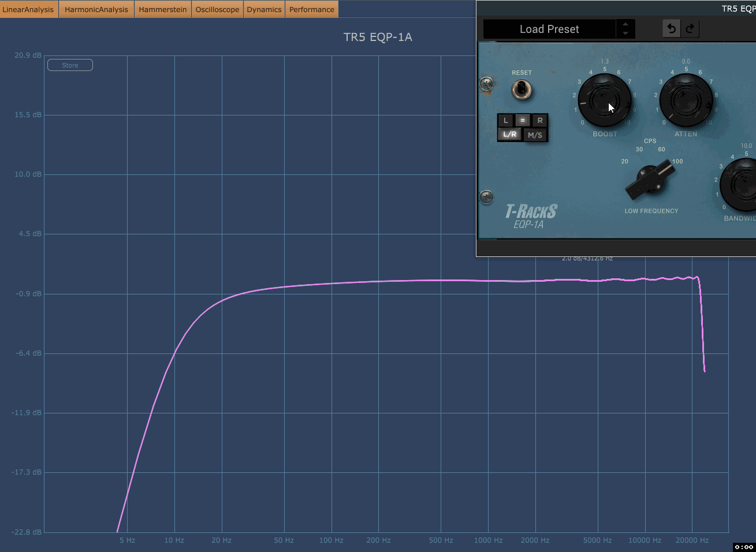Click the 20000 Hz axis label
Viewport: 756px width, 552px height.
tap(692, 540)
